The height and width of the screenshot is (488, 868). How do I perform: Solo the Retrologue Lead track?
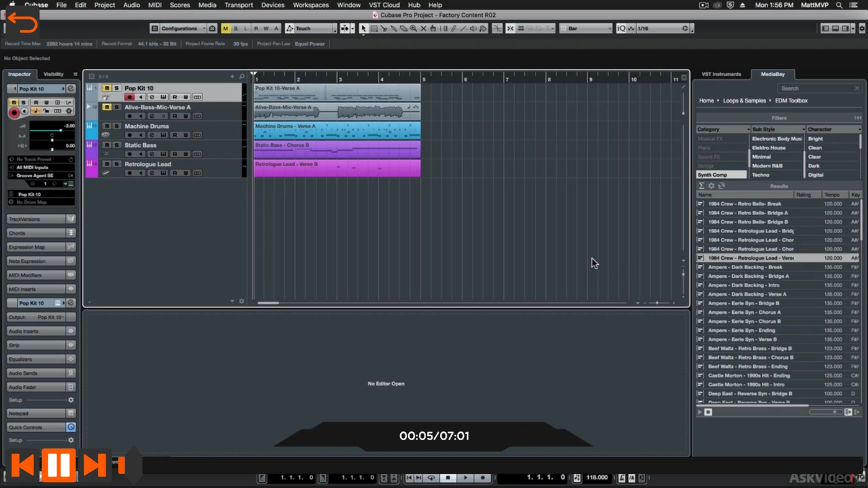point(117,164)
